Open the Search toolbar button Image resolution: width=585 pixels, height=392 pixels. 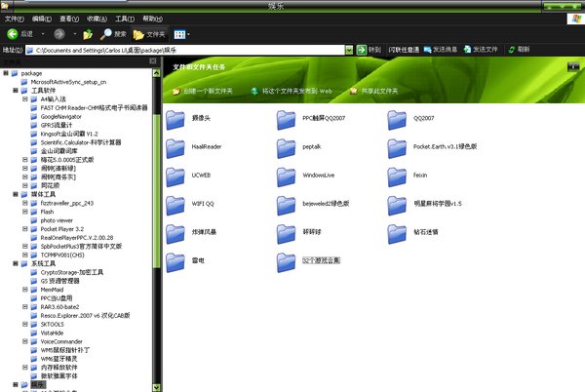113,33
